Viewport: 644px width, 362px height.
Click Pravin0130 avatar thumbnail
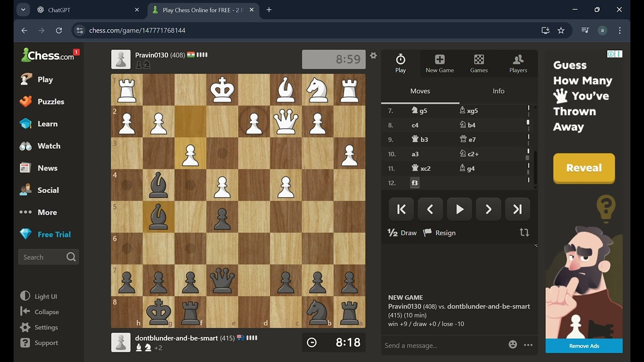tap(121, 59)
